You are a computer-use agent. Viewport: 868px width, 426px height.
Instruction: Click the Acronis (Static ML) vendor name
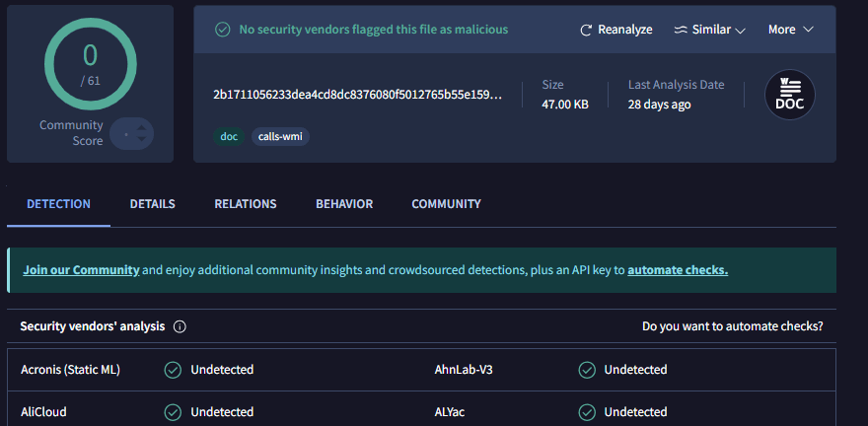(70, 370)
